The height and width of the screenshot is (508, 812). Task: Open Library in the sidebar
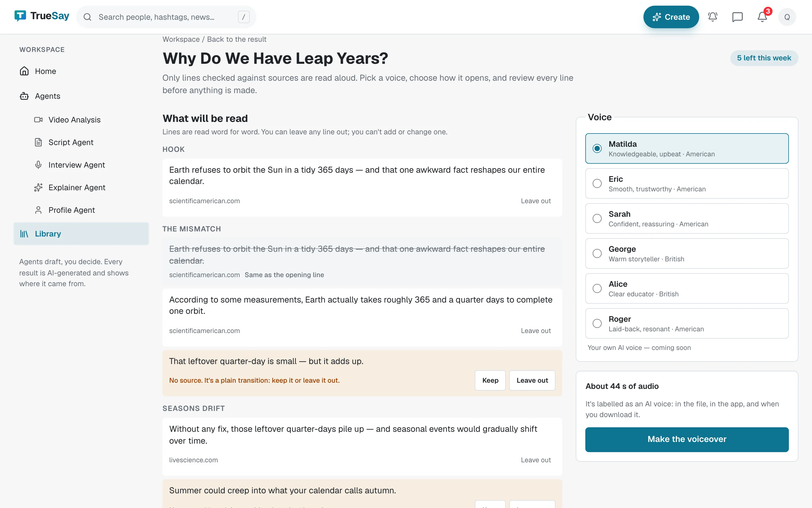[x=81, y=234]
